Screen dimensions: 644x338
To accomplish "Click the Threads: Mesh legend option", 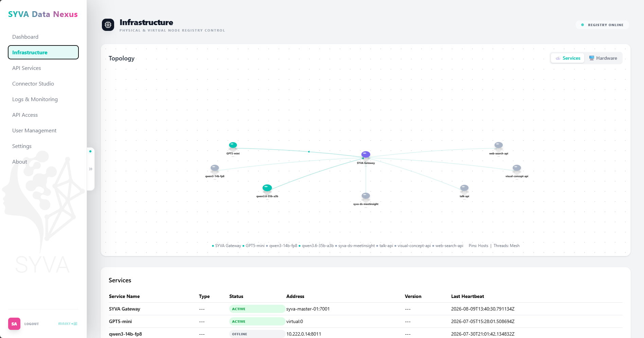I will (x=506, y=246).
